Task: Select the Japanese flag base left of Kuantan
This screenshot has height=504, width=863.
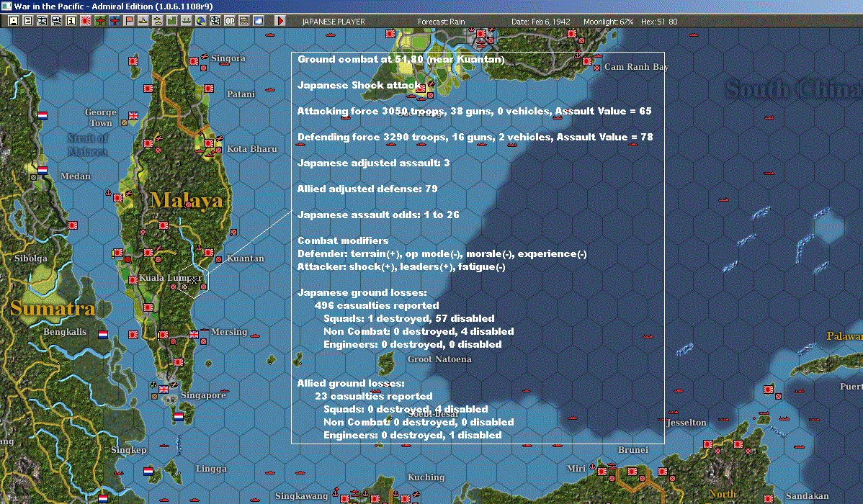Action: click(209, 253)
